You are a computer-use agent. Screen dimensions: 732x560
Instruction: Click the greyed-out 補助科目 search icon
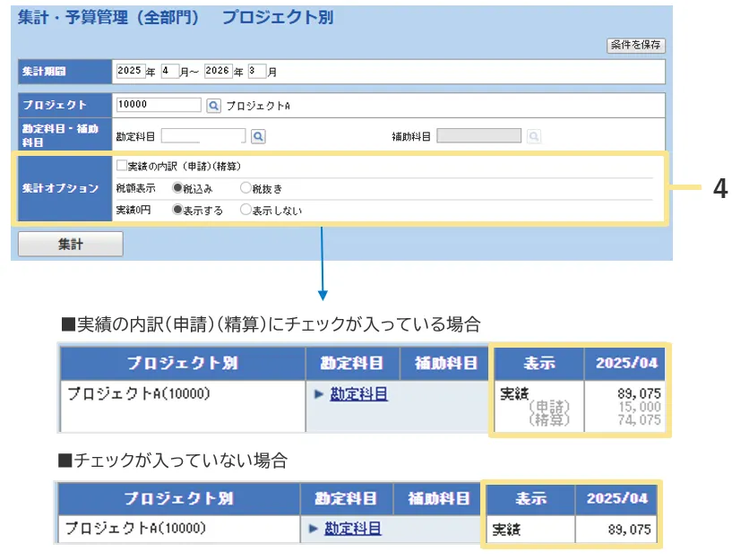pyautogui.click(x=533, y=136)
